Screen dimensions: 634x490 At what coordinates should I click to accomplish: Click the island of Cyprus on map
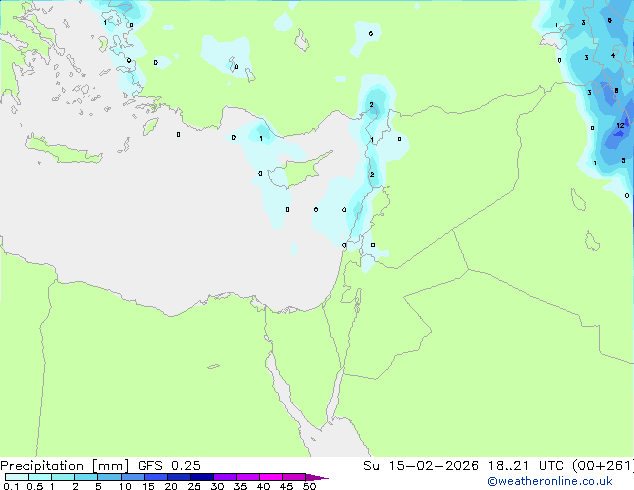(301, 171)
